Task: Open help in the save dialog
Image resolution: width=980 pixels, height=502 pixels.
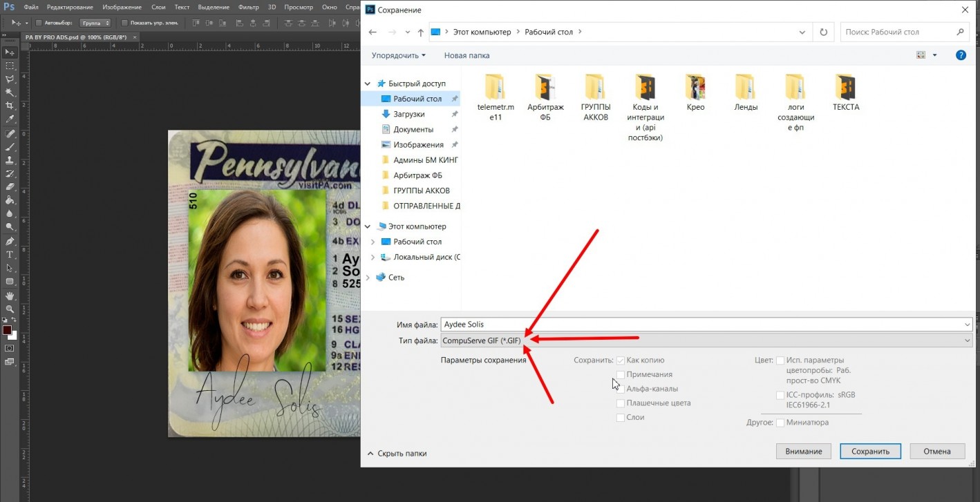Action: click(x=961, y=55)
